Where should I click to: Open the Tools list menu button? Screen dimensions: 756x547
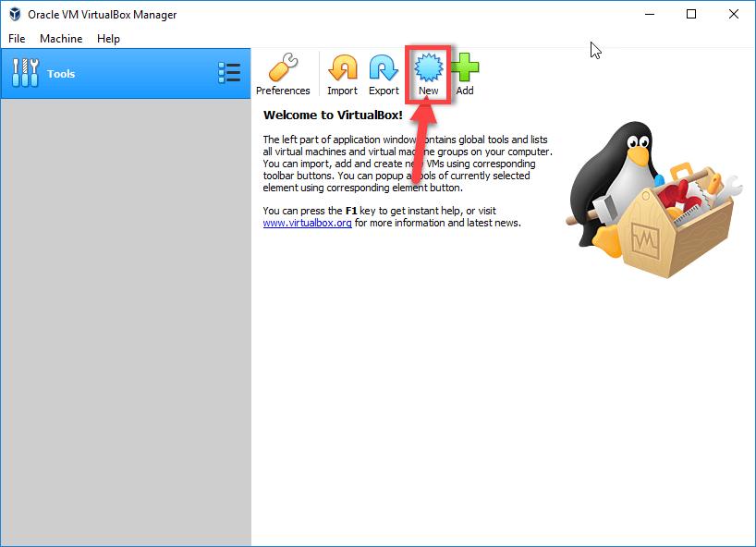pos(229,74)
